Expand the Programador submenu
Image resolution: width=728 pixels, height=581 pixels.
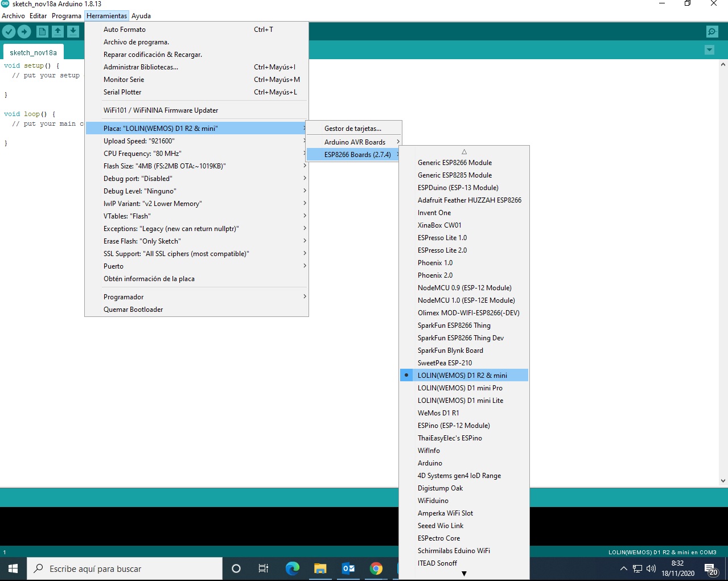(x=197, y=297)
